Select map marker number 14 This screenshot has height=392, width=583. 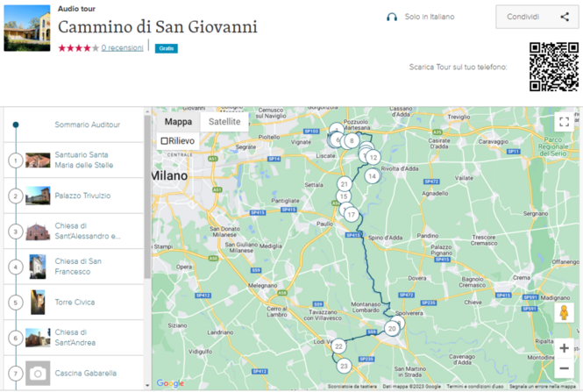click(372, 176)
